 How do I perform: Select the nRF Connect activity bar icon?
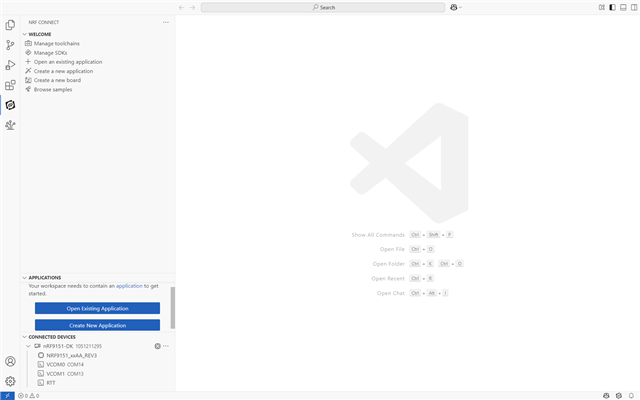(x=10, y=105)
